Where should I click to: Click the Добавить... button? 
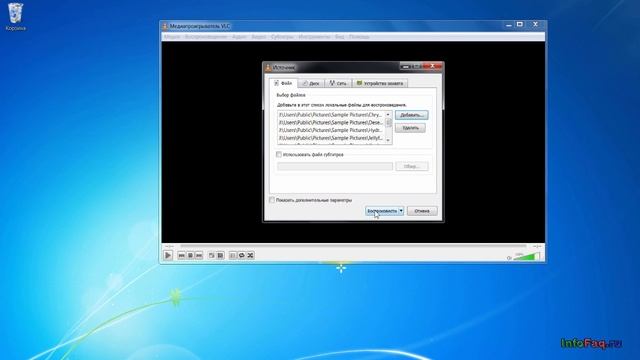point(411,115)
